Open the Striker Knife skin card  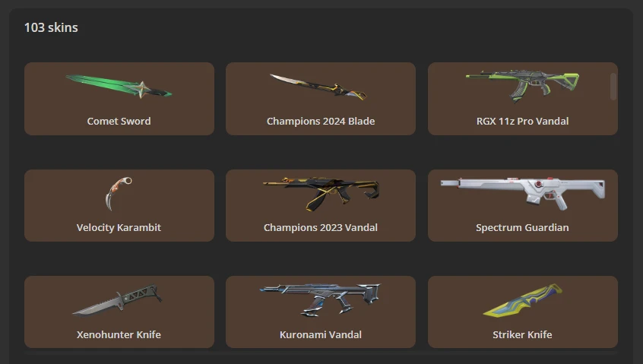tap(523, 312)
